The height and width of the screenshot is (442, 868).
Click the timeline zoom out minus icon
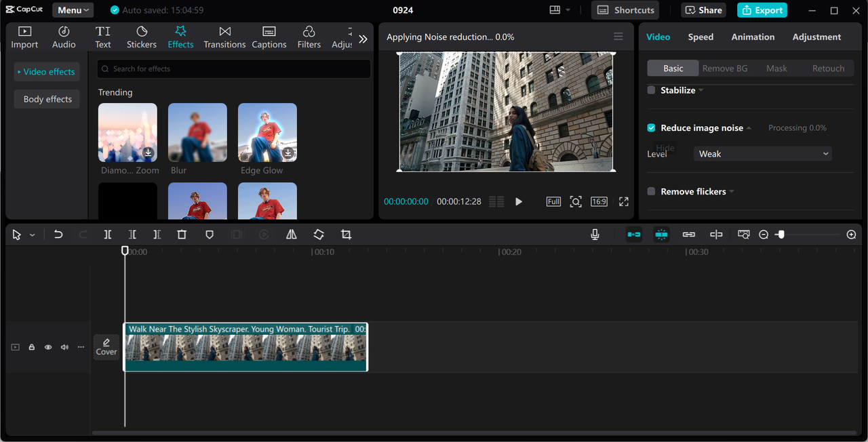(x=764, y=235)
